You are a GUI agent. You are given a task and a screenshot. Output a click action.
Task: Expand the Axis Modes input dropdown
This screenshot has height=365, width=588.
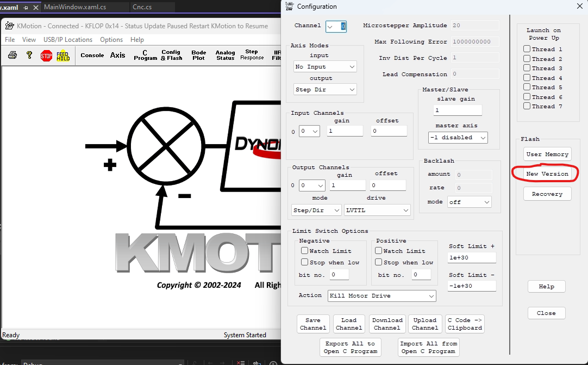[x=325, y=66]
